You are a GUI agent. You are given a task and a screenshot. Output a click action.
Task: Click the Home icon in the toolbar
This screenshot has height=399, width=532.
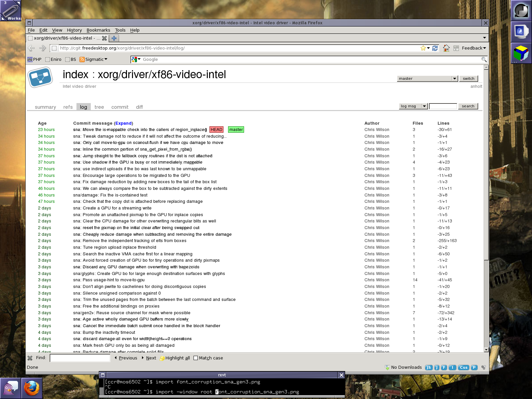point(446,48)
